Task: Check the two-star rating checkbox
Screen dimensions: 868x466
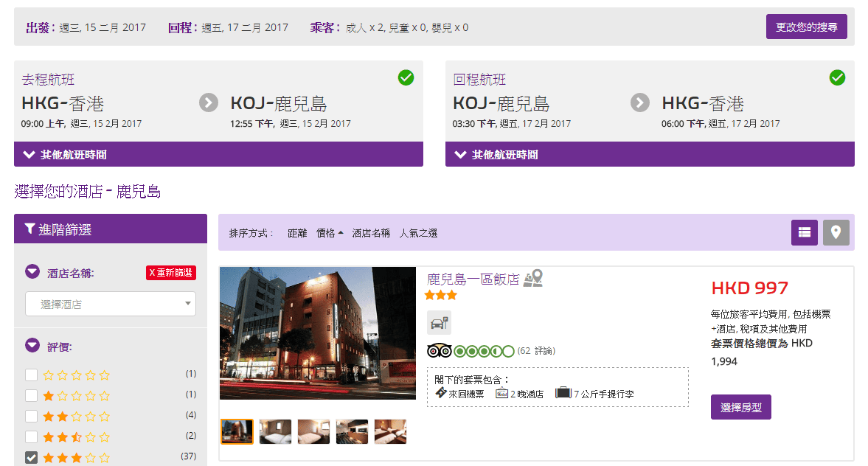Action: (x=31, y=416)
